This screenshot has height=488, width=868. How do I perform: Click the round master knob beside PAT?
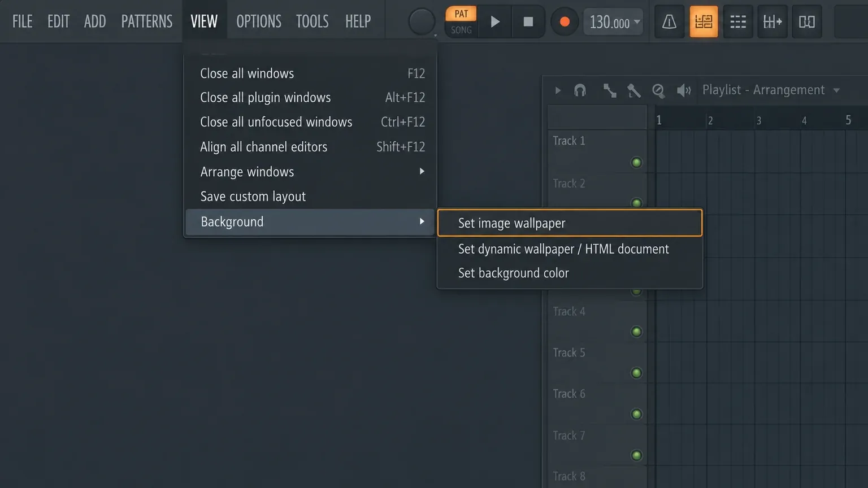[x=422, y=22]
